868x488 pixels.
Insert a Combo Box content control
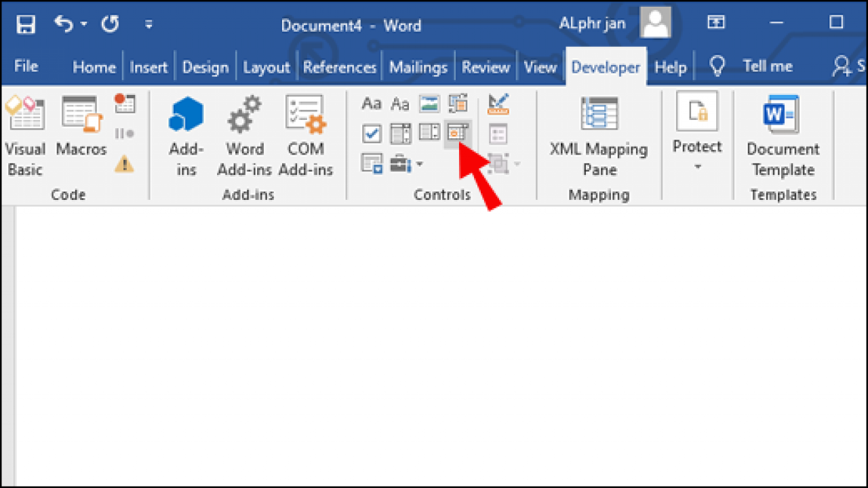pos(400,134)
